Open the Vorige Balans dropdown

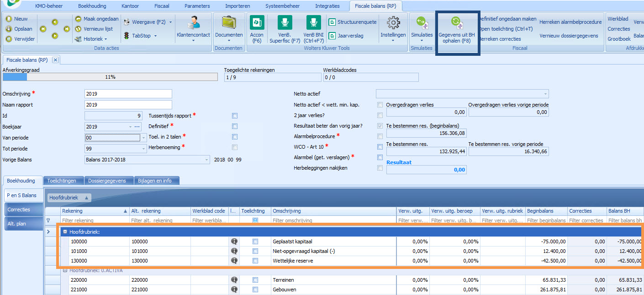206,160
